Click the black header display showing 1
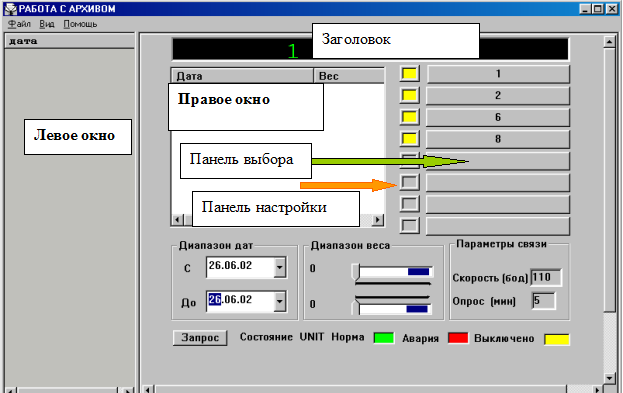 370,49
